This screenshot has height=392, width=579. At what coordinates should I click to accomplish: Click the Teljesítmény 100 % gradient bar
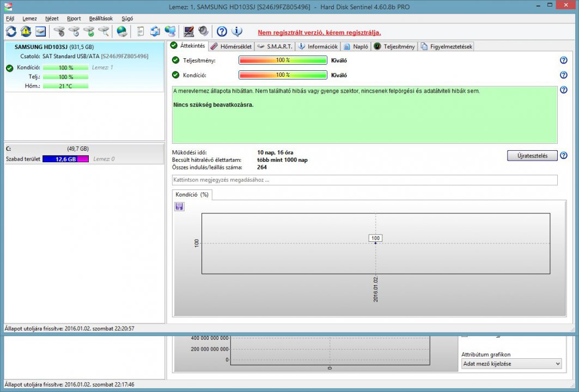(x=283, y=60)
